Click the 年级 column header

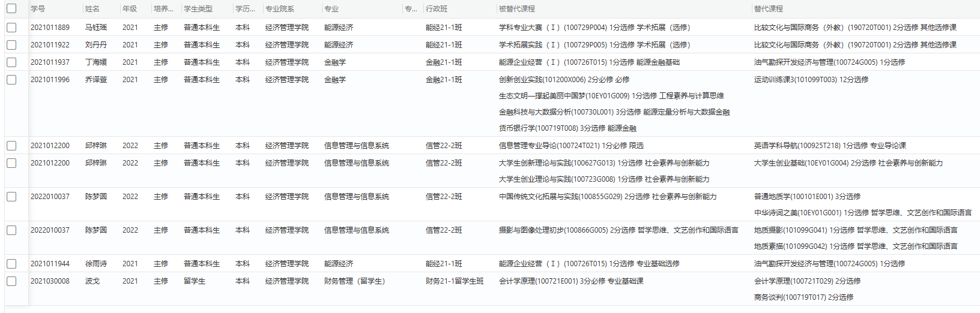[130, 9]
